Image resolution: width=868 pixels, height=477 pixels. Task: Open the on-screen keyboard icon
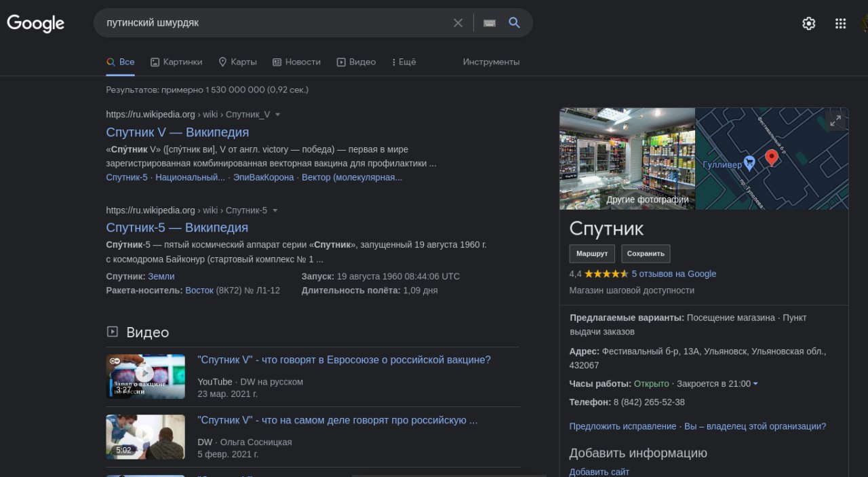[x=490, y=23]
